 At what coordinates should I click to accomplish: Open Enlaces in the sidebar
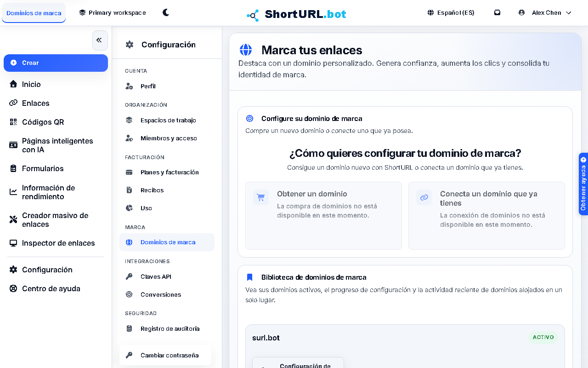click(56, 103)
